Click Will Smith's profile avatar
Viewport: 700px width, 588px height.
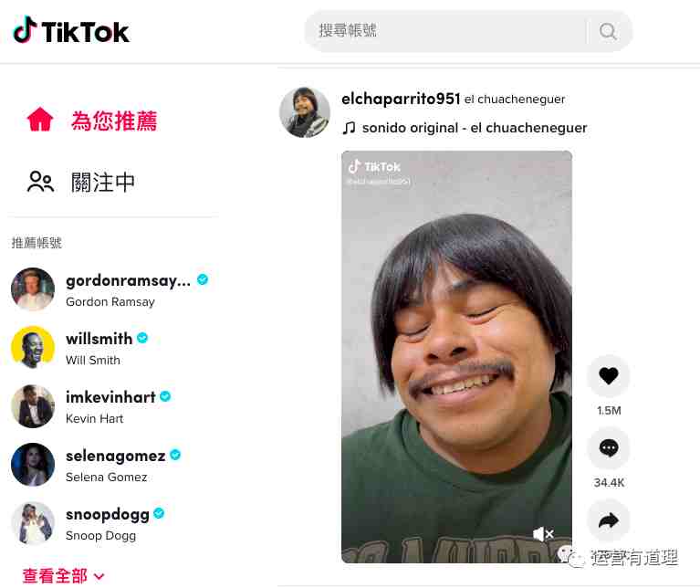[33, 347]
